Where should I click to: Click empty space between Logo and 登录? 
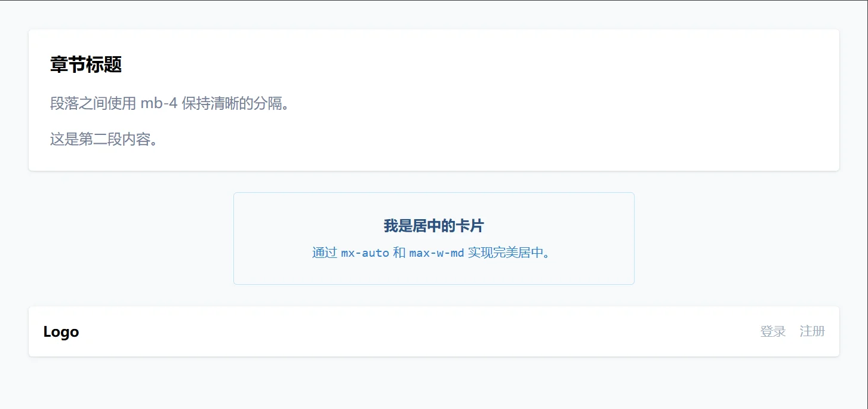418,332
